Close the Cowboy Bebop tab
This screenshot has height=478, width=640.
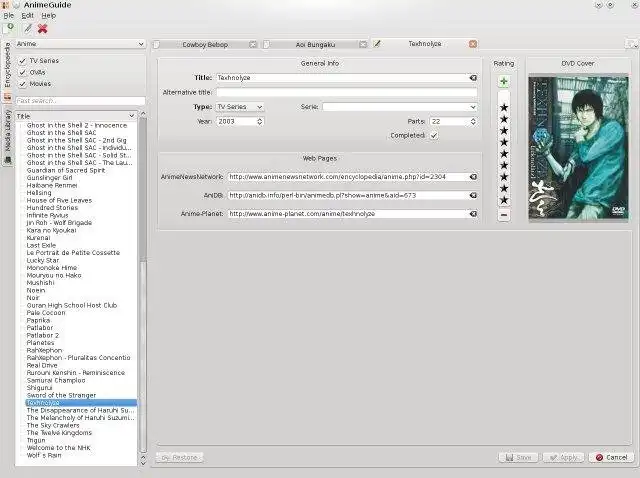coord(252,44)
